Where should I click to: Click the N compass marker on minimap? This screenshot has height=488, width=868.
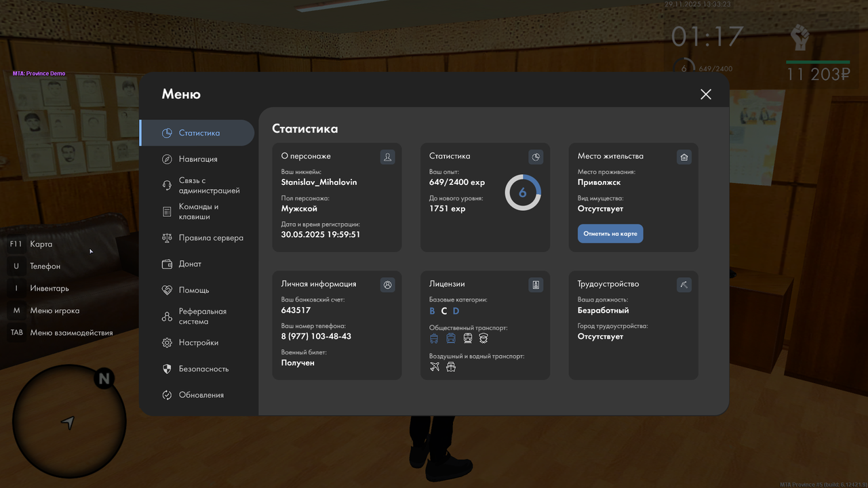[x=104, y=379]
